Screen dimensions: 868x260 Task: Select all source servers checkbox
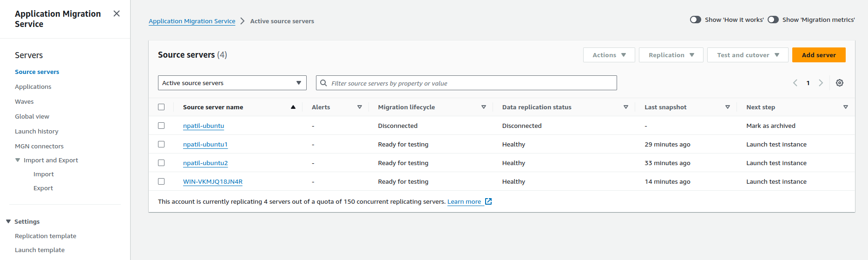tap(161, 107)
